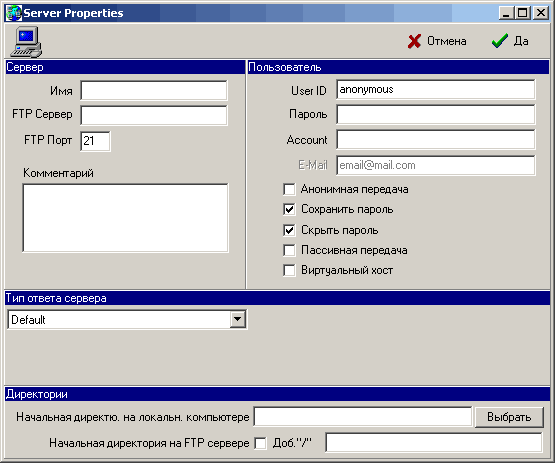Maximize the Server Properties window
This screenshot has width=555, height=463.
coord(522,13)
